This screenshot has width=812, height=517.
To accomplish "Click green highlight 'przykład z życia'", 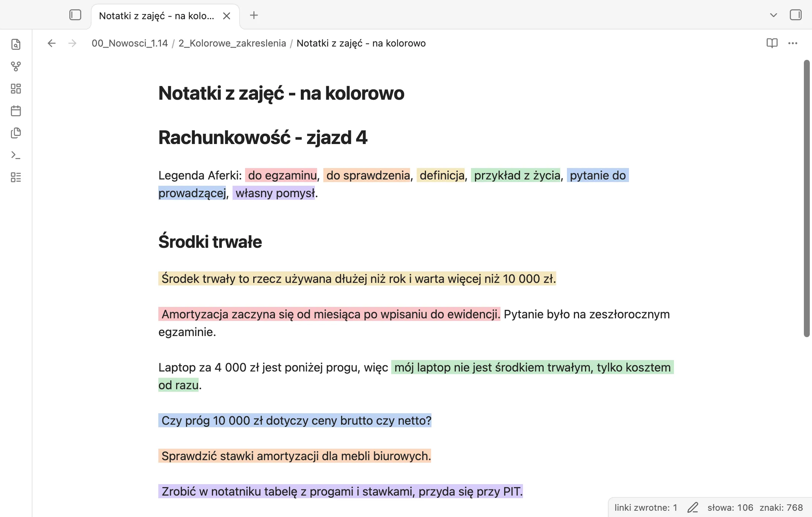I will [516, 175].
